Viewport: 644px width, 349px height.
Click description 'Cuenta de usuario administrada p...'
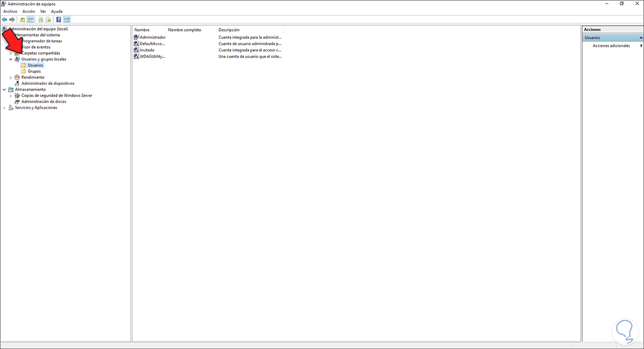point(250,43)
